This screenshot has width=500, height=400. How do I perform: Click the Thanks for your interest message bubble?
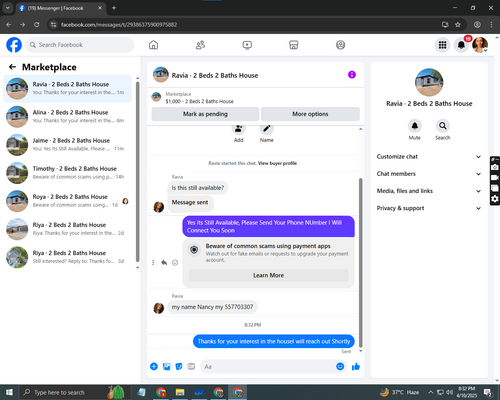pyautogui.click(x=274, y=341)
